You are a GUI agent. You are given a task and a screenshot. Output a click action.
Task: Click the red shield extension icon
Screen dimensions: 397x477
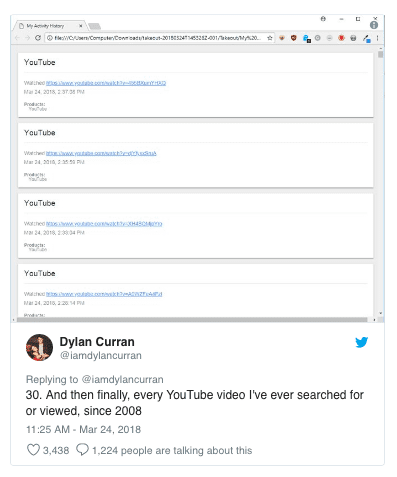tap(293, 38)
